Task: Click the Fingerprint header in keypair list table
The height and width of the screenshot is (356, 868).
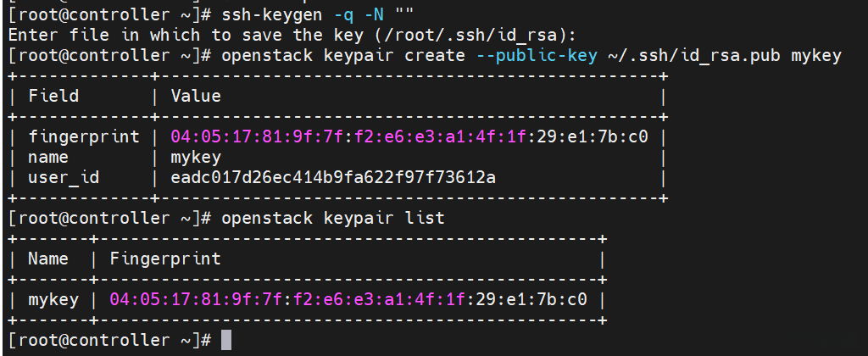Action: pyautogui.click(x=165, y=259)
